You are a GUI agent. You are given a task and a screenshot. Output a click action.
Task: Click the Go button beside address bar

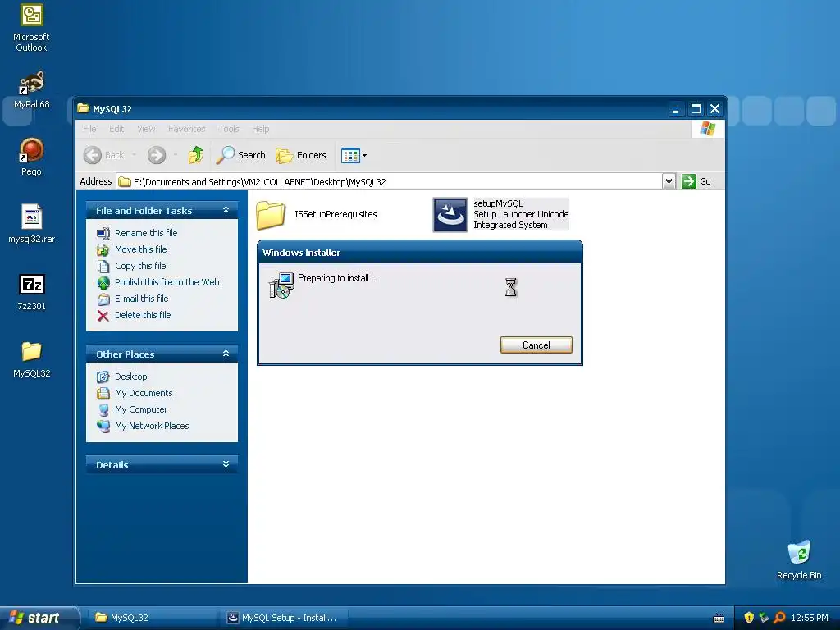696,181
